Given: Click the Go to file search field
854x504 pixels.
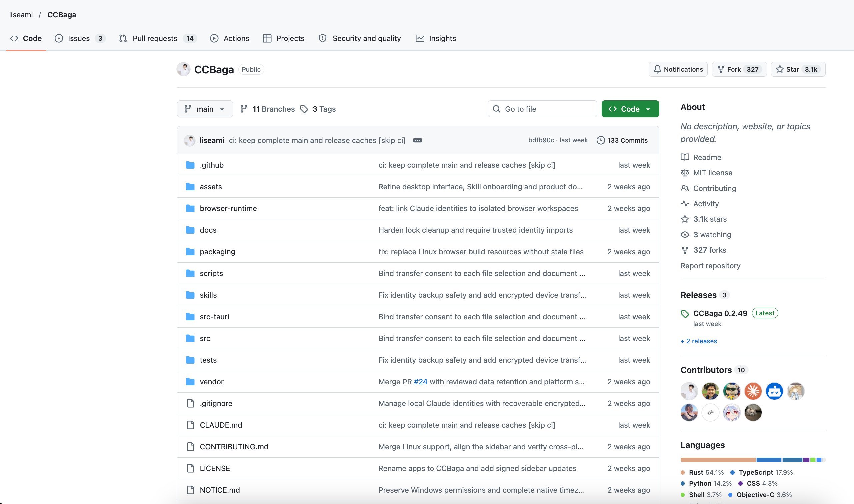Looking at the screenshot, I should [542, 109].
